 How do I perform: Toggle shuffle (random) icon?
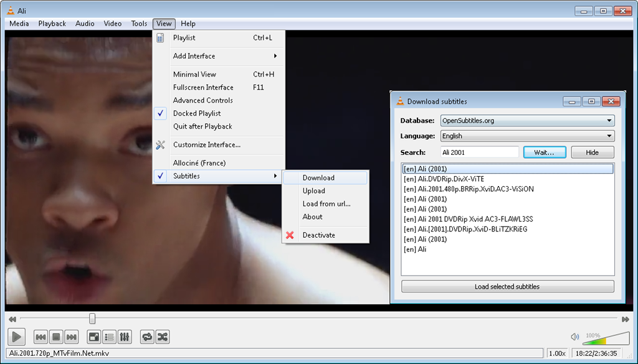click(x=163, y=337)
